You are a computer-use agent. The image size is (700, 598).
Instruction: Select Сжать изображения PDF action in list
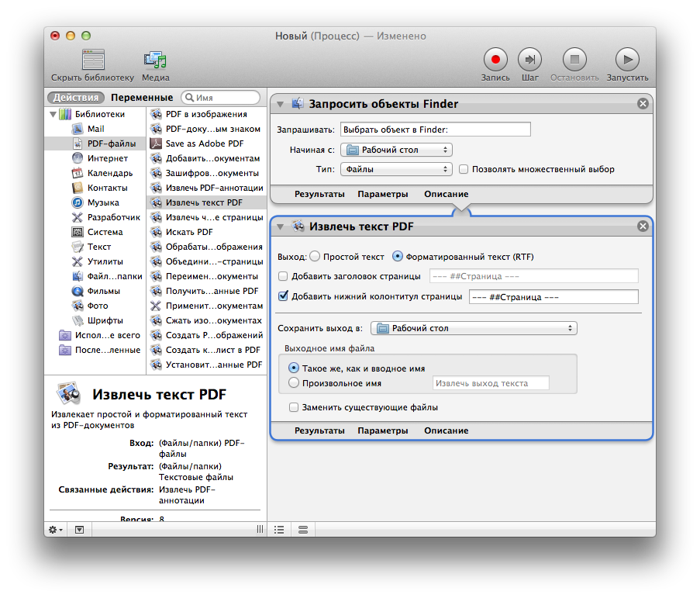[x=213, y=320]
